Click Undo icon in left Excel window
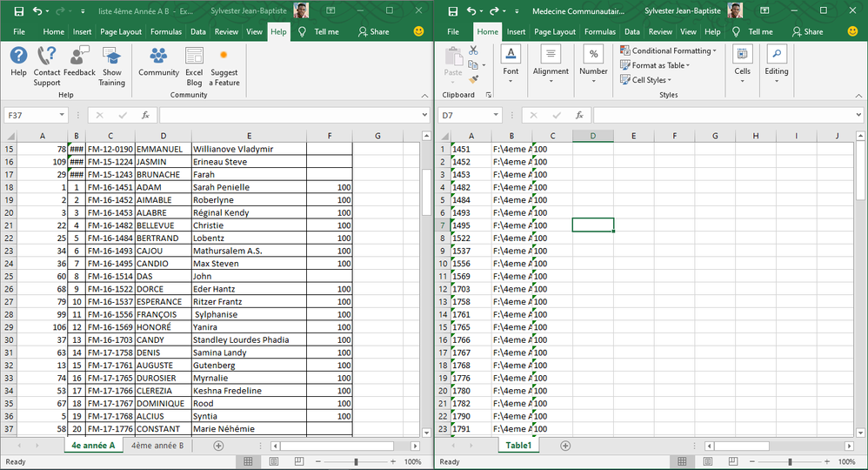Image resolution: width=868 pixels, height=470 pixels. tap(37, 11)
